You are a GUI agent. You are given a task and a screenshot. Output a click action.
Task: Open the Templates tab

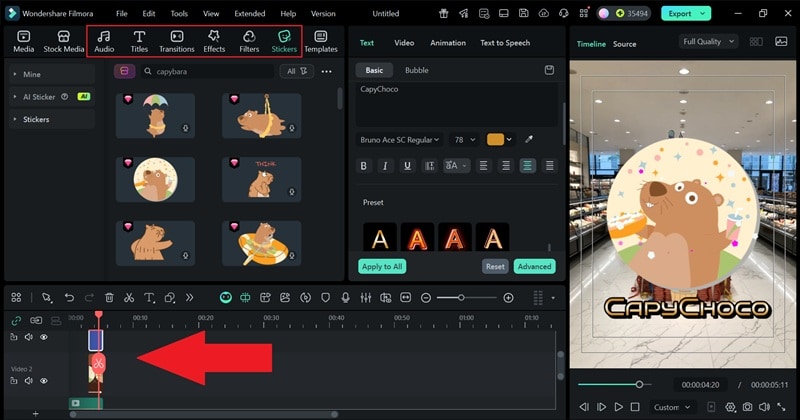tap(321, 41)
